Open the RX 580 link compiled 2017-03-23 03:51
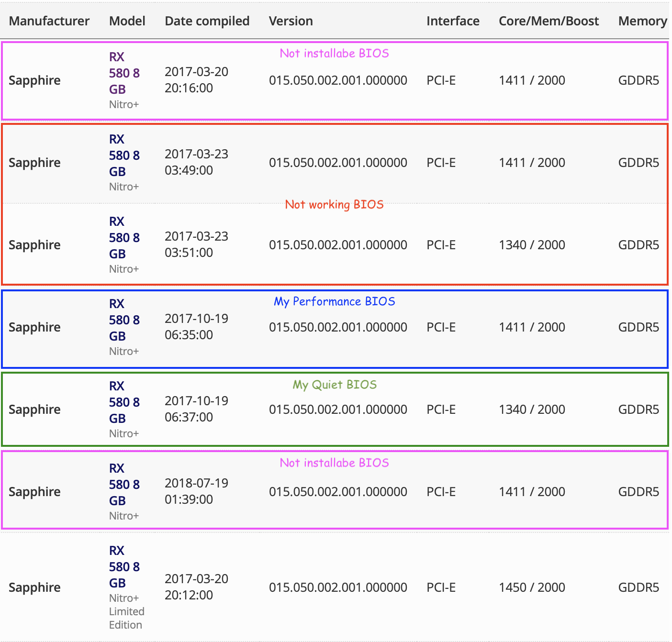The image size is (672, 642). point(124,238)
